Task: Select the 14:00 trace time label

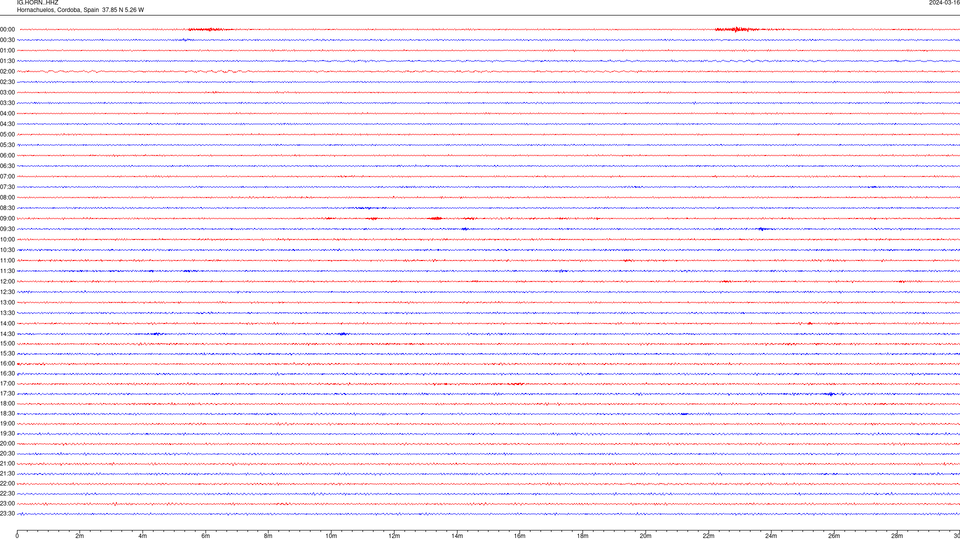Action: pyautogui.click(x=7, y=323)
